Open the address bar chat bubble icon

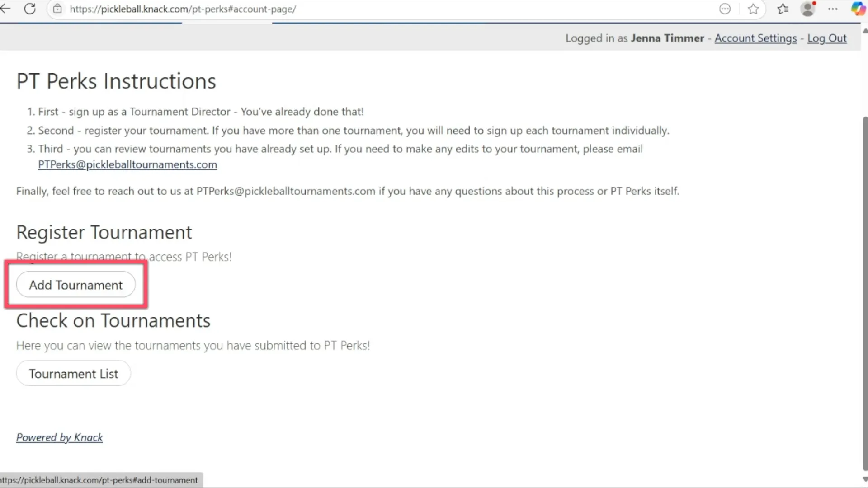(725, 9)
